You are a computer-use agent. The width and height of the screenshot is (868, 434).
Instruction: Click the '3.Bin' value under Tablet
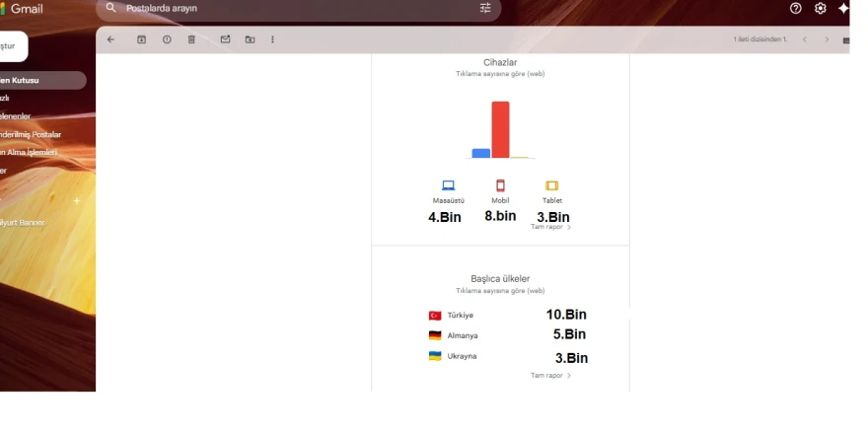(x=553, y=217)
